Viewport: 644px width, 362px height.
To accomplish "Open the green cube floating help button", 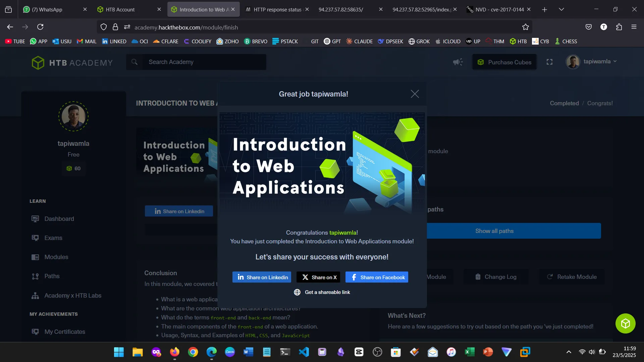I will tap(625, 323).
